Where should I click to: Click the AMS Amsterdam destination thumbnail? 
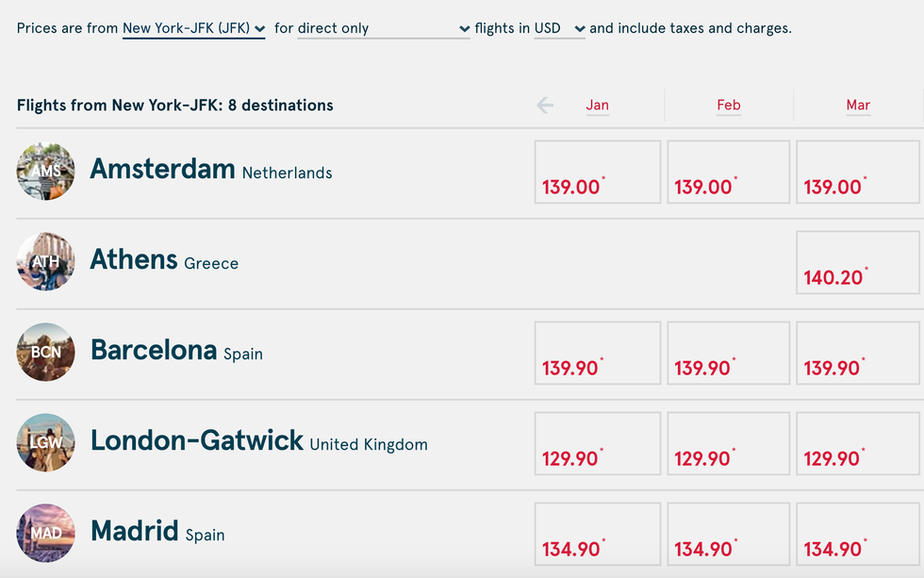tap(46, 172)
